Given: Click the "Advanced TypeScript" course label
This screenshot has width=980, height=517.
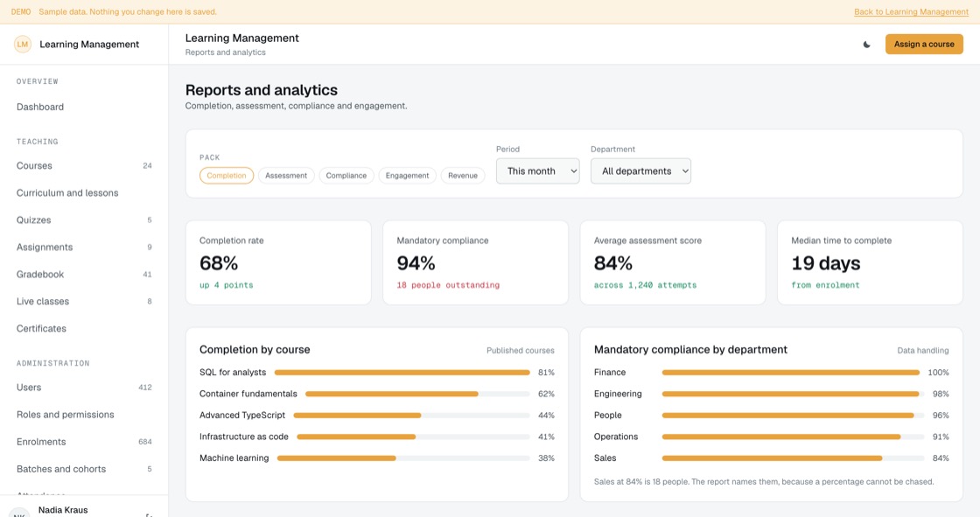Looking at the screenshot, I should [x=241, y=416].
